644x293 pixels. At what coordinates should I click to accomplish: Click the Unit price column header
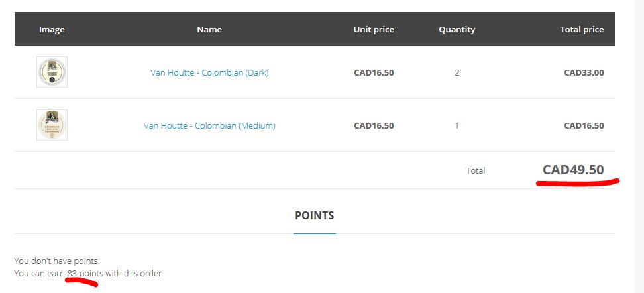click(x=374, y=29)
